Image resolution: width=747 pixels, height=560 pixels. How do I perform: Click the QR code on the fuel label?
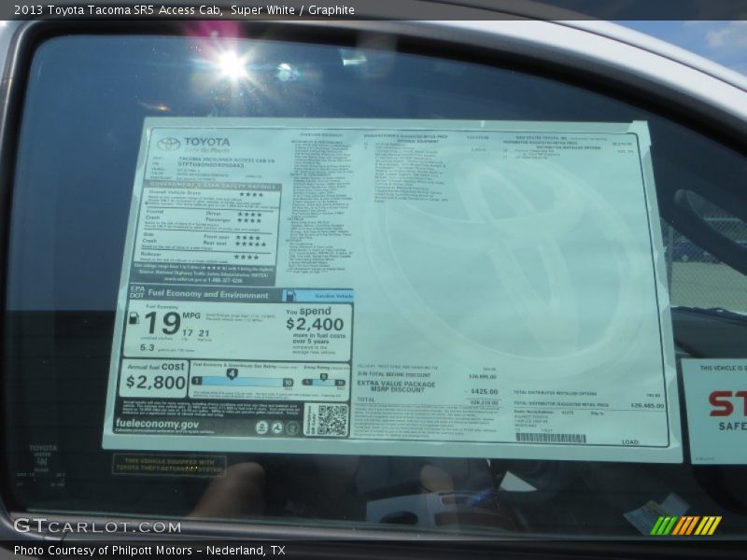(x=332, y=420)
